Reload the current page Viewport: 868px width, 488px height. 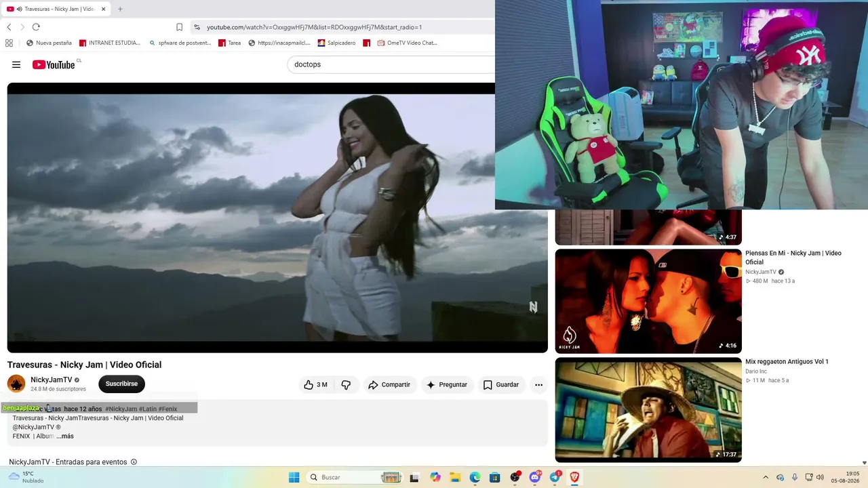pos(36,27)
